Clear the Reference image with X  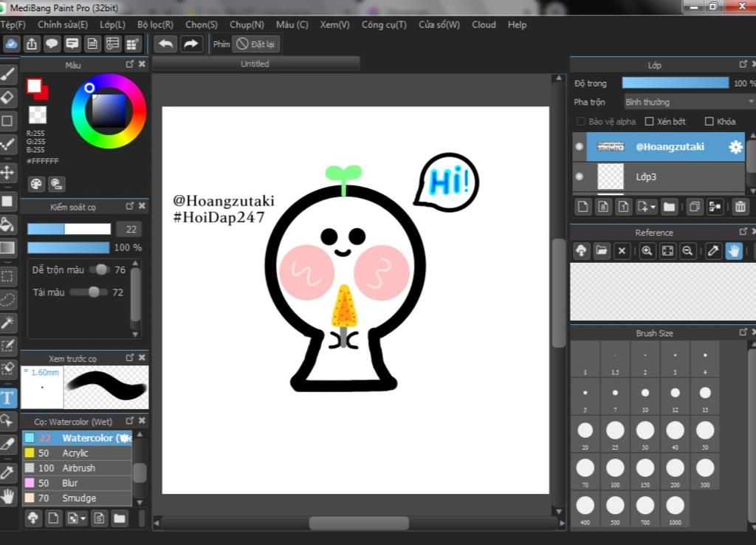(622, 251)
